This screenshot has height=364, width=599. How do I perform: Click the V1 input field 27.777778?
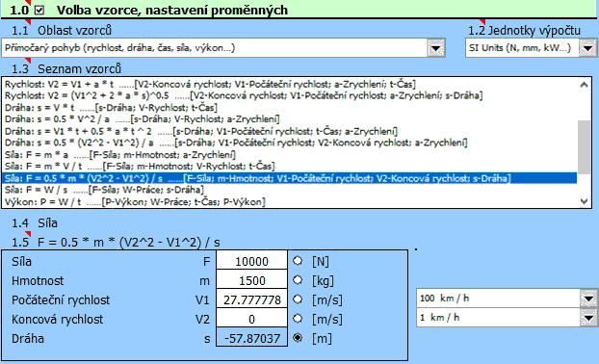tap(251, 299)
